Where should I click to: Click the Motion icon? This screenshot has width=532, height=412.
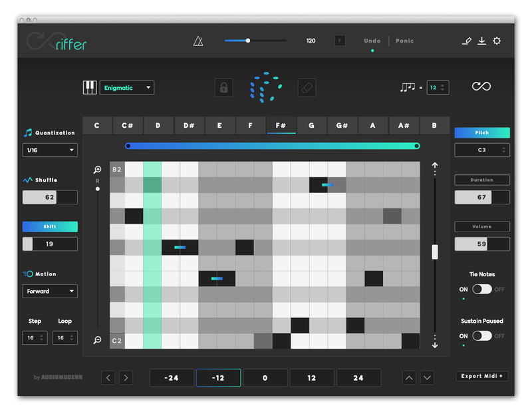(28, 274)
